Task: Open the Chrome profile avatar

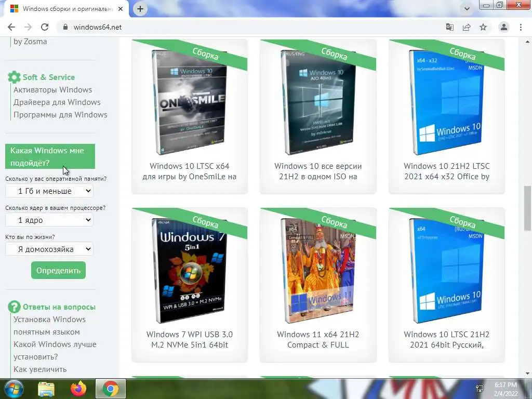Action: 504,27
